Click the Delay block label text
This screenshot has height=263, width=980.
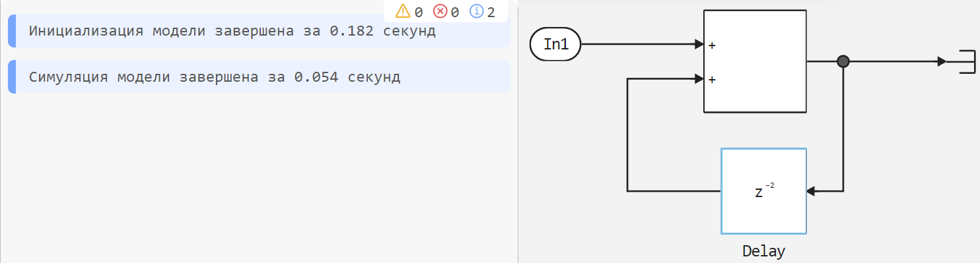763,251
